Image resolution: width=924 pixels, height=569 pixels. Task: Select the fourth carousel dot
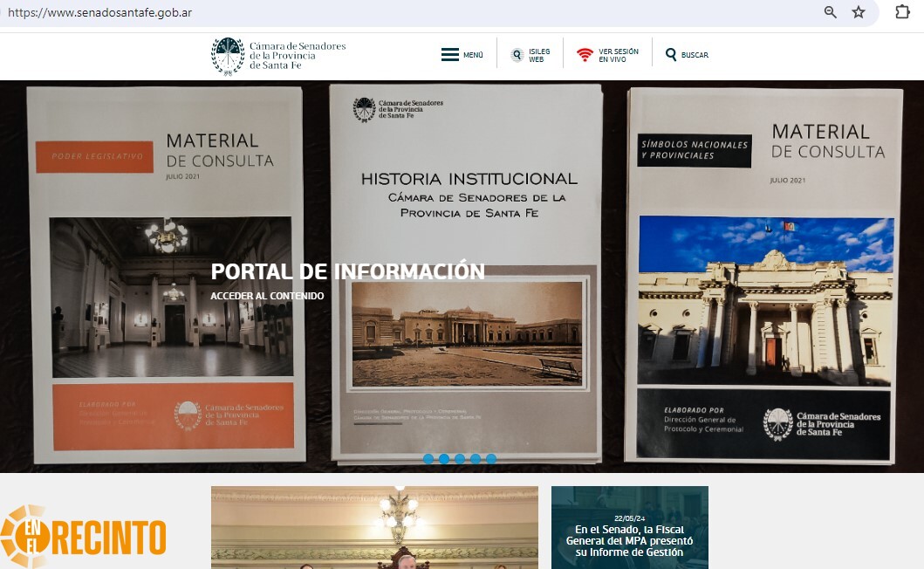[x=476, y=459]
